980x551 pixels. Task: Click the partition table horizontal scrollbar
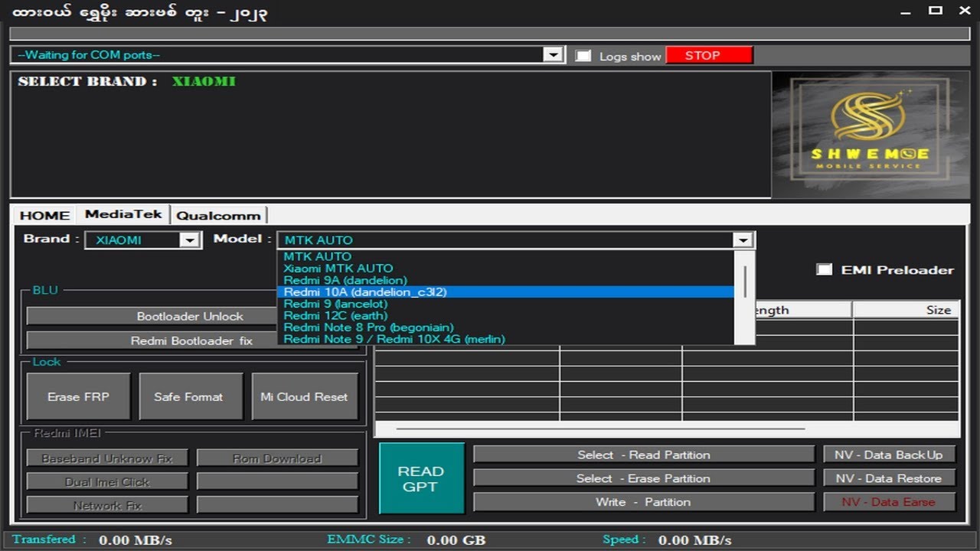coord(599,429)
